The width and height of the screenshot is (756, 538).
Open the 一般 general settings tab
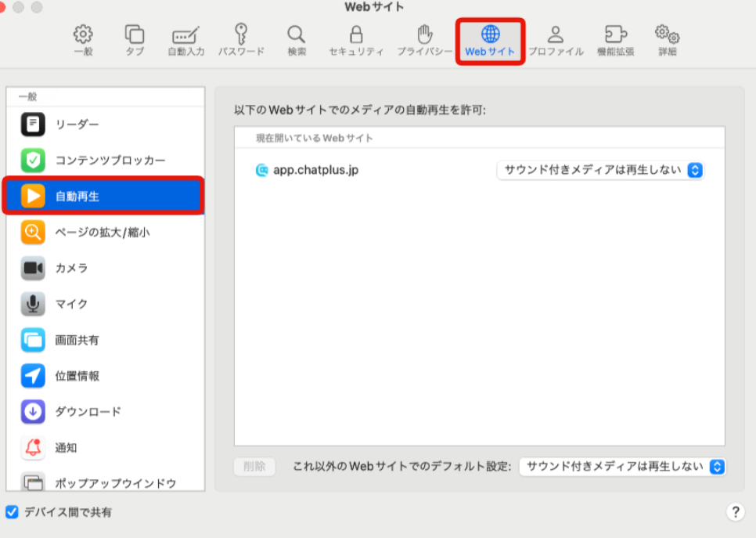[83, 41]
